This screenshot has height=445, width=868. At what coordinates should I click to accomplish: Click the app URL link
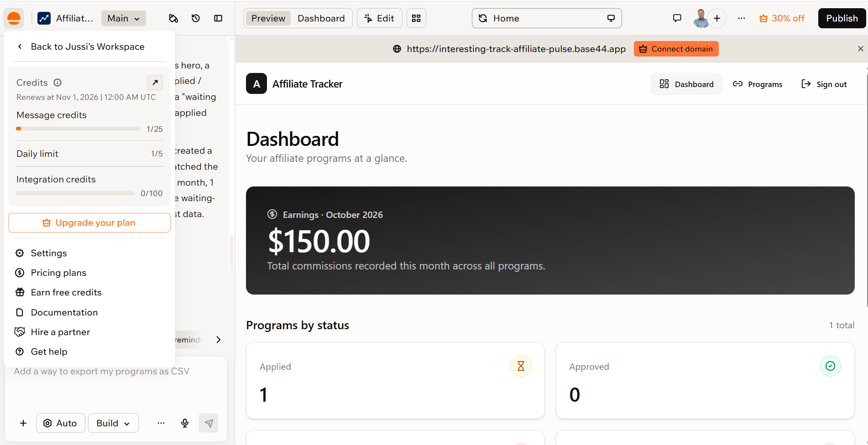[x=516, y=49]
